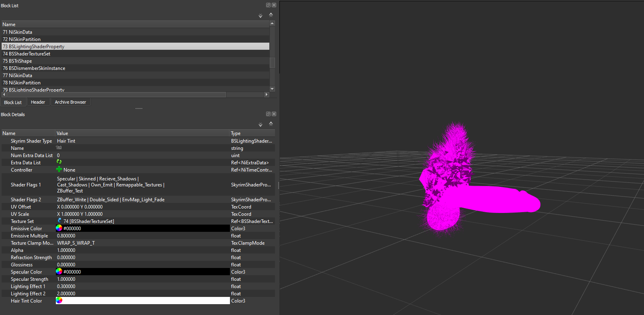Image resolution: width=644 pixels, height=315 pixels.
Task: Click the UV Offset value
Action: pos(80,207)
